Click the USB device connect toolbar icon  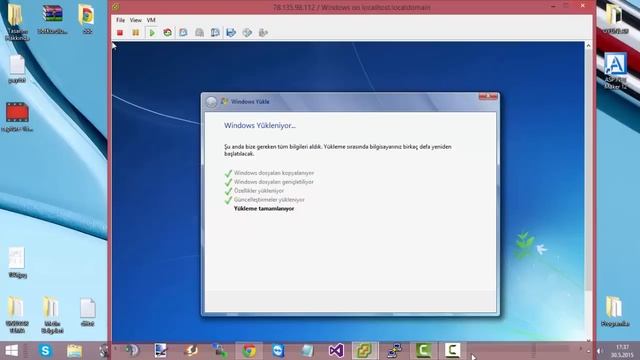click(x=263, y=33)
